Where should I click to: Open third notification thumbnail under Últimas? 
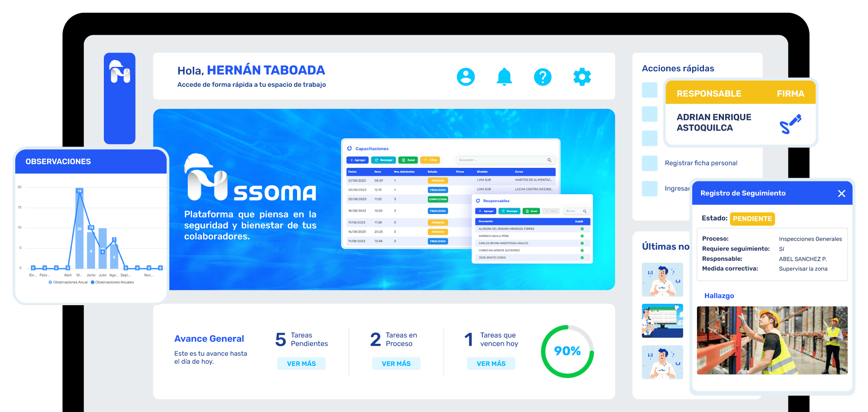coord(662,362)
